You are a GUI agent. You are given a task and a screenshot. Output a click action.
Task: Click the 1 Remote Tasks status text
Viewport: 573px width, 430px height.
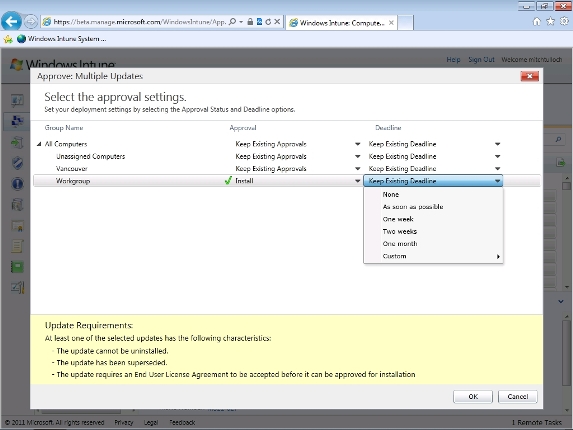pyautogui.click(x=536, y=422)
